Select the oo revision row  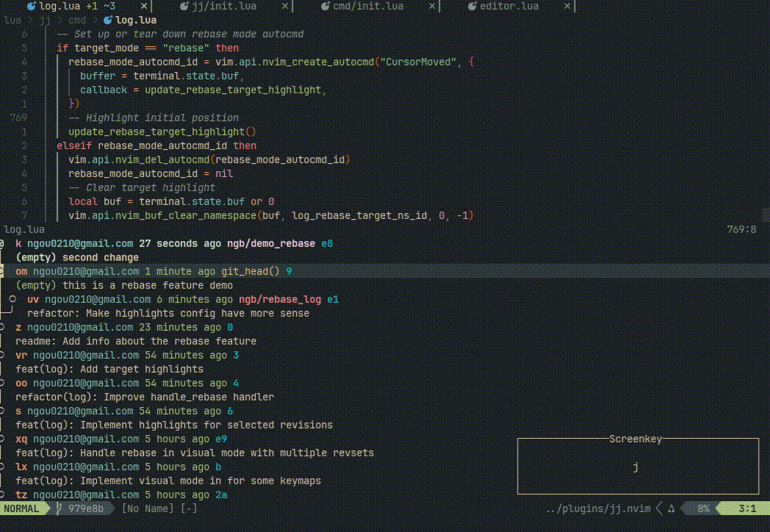click(127, 383)
